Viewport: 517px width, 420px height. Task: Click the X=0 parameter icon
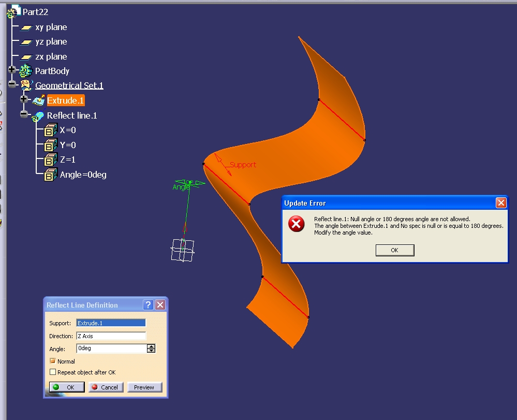50,131
